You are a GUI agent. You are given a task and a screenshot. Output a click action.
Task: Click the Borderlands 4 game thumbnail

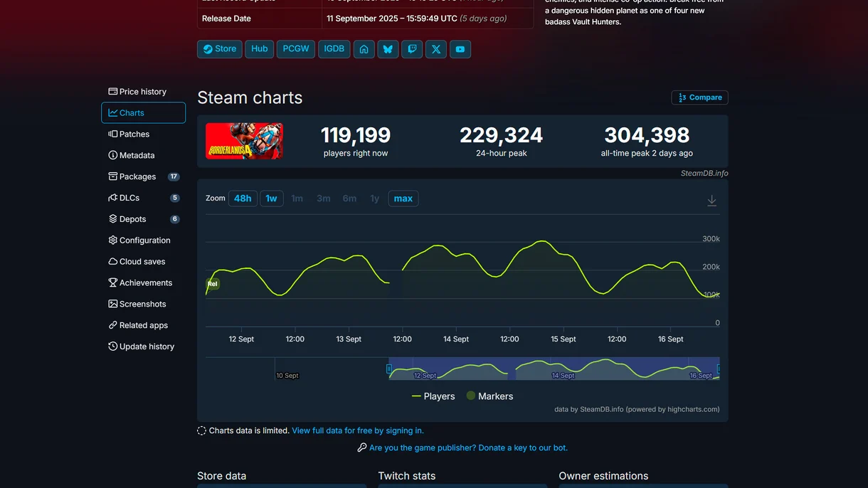point(244,141)
